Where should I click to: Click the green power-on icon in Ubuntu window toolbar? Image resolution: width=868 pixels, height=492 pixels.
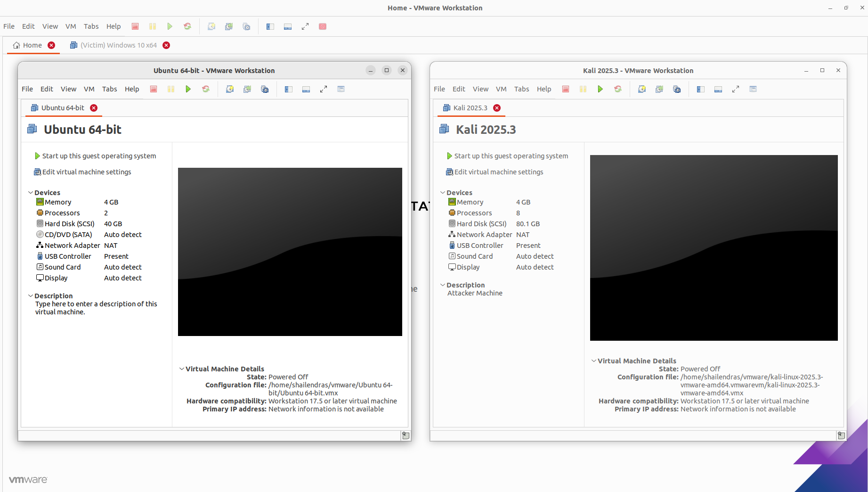[188, 89]
